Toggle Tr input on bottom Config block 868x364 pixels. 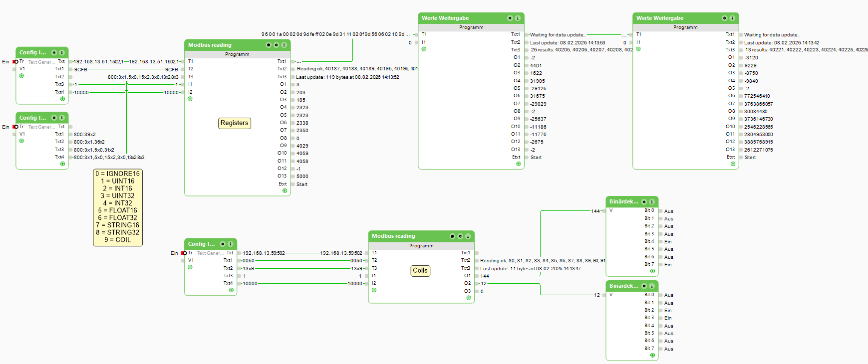point(184,253)
